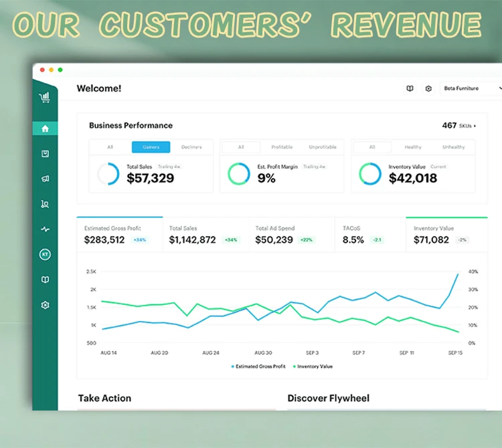Open the megaphone advertising icon
Viewport: 502px width, 448px height.
(45, 179)
